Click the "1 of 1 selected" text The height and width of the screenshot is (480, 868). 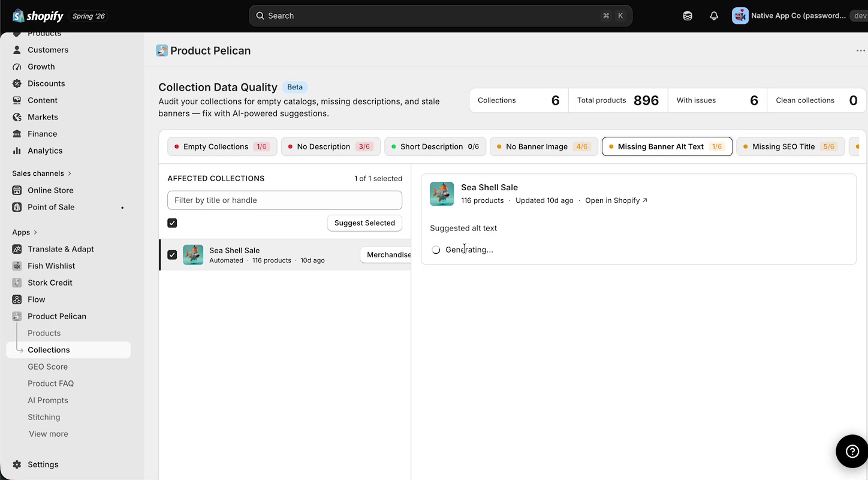378,178
